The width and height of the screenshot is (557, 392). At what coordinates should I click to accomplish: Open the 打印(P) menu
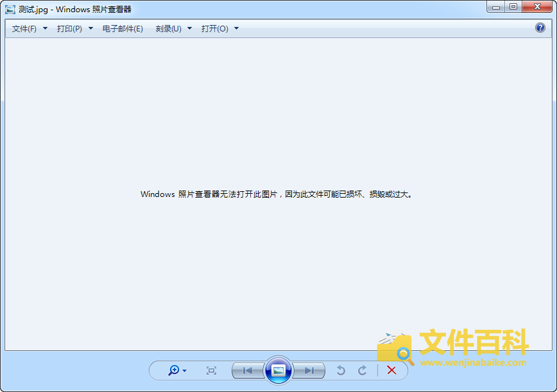[x=69, y=28]
